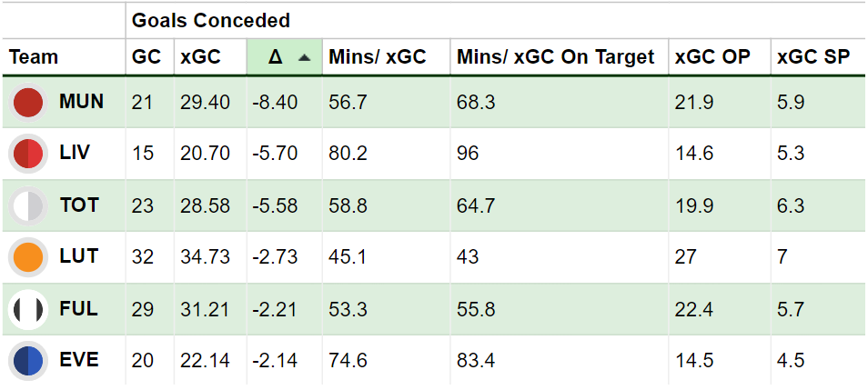The image size is (868, 390).
Task: Click the Fulham striped badge icon
Action: (28, 309)
